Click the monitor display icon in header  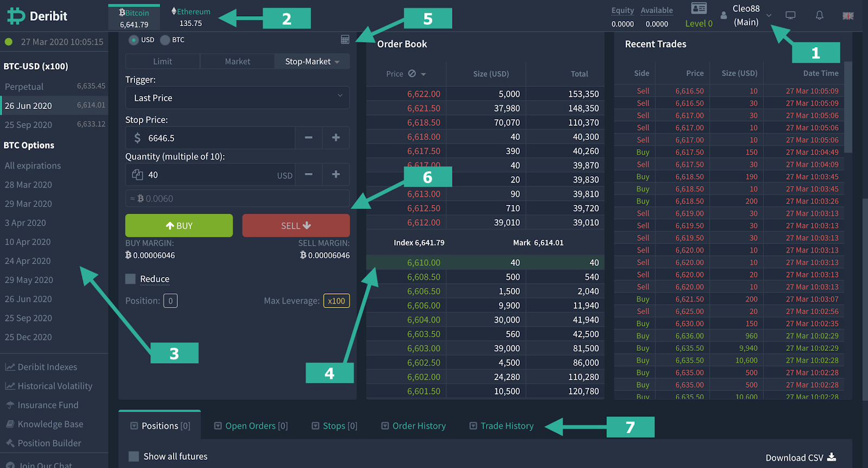pos(790,15)
